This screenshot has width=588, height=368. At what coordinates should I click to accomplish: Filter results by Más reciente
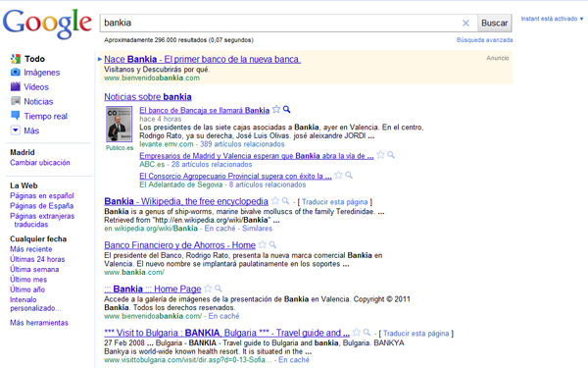(31, 249)
